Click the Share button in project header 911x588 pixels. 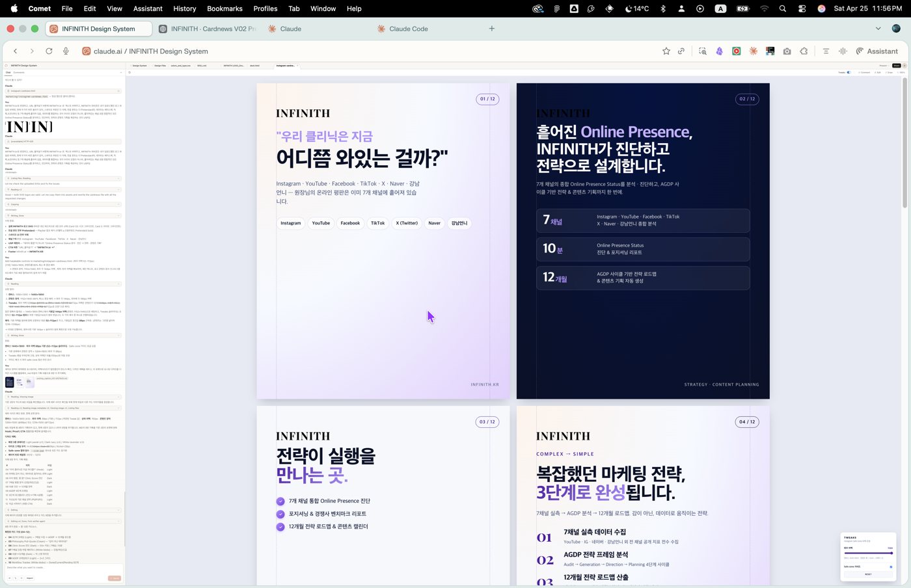[896, 66]
